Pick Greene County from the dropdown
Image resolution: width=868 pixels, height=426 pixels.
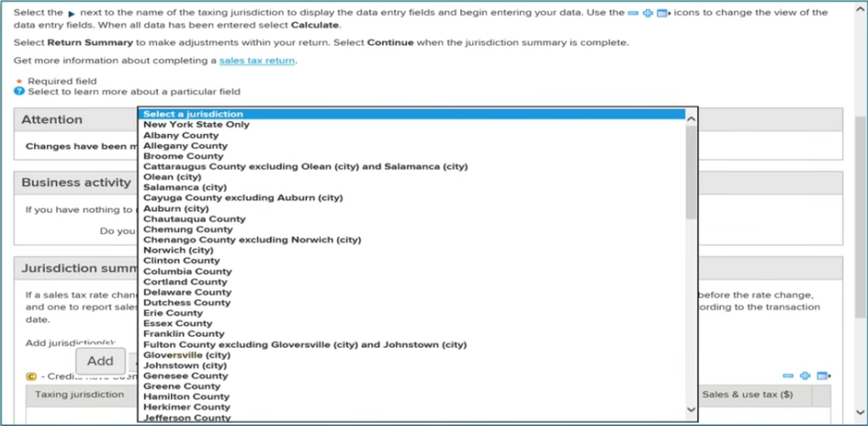(x=411, y=386)
